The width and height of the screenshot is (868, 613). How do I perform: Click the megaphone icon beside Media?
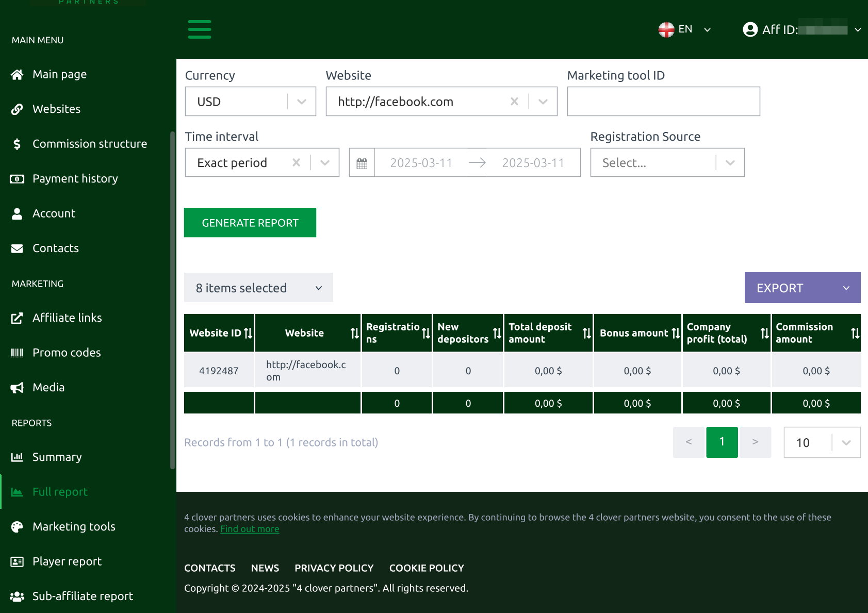17,388
